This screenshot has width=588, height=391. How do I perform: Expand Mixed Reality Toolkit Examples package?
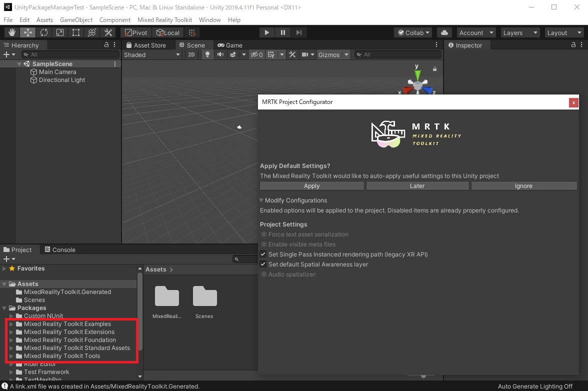(x=11, y=324)
